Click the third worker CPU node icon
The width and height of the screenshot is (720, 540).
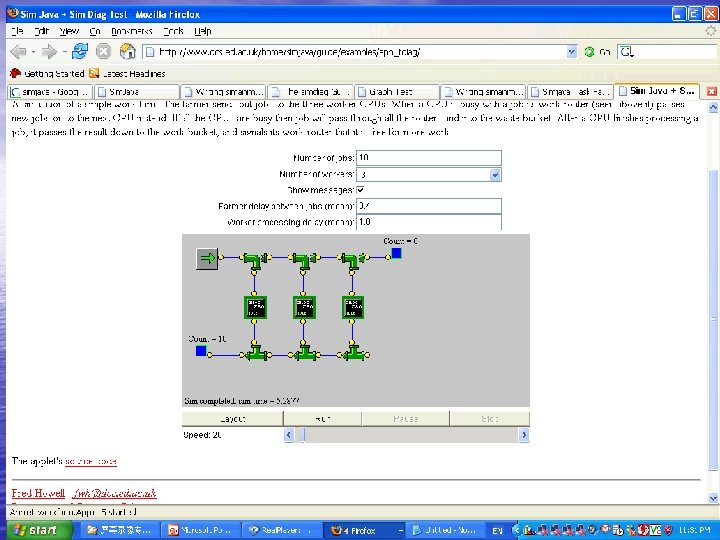click(353, 305)
